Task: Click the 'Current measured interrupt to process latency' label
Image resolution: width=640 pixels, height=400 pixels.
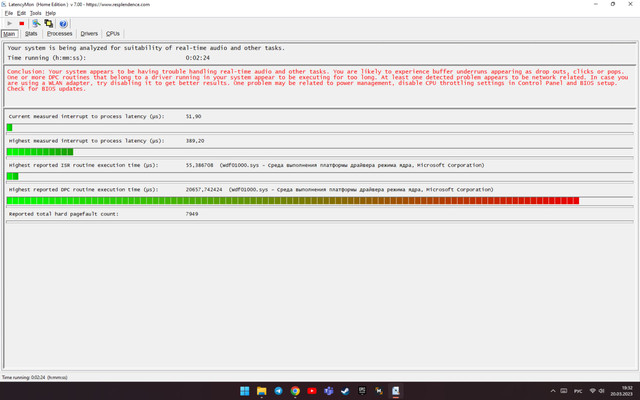Action: (87, 116)
